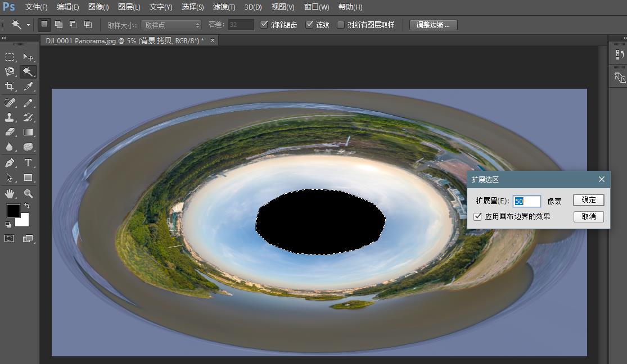Select the Horizontal Type tool

coord(28,163)
